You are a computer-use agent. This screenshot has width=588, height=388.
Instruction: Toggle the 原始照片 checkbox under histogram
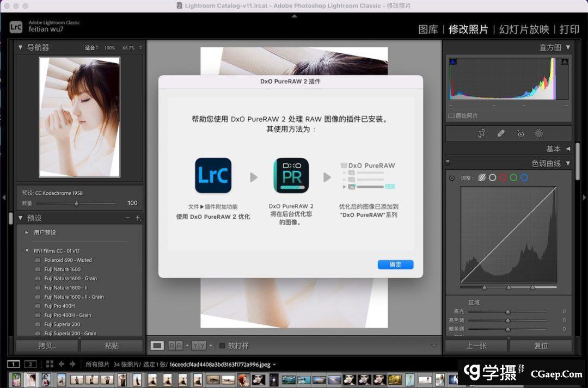(451, 116)
